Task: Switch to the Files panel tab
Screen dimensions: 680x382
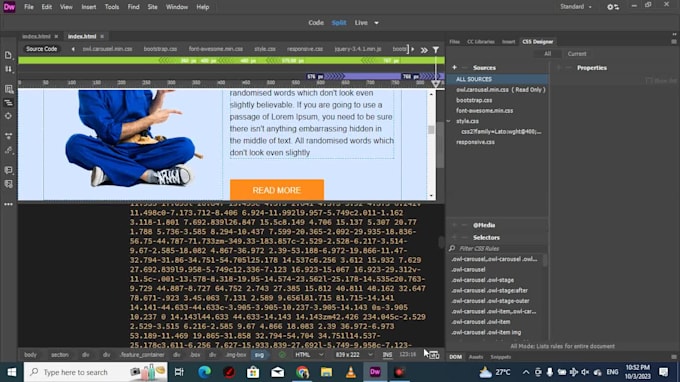Action: (454, 42)
